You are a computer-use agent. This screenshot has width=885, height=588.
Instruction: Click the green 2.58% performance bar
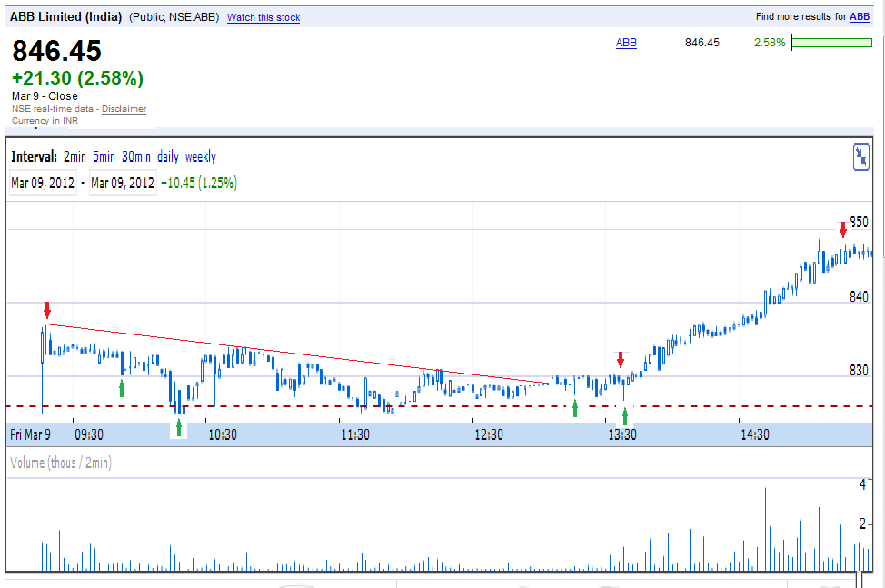pos(832,43)
